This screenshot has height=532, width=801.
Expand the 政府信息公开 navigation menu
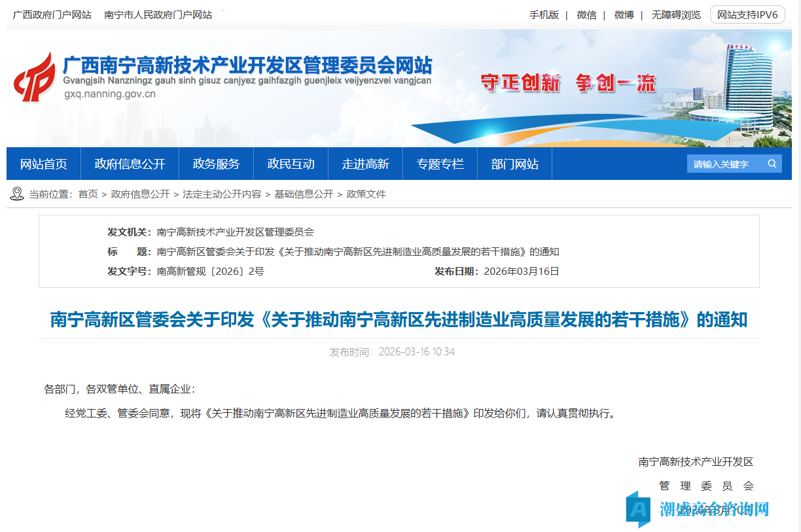130,164
